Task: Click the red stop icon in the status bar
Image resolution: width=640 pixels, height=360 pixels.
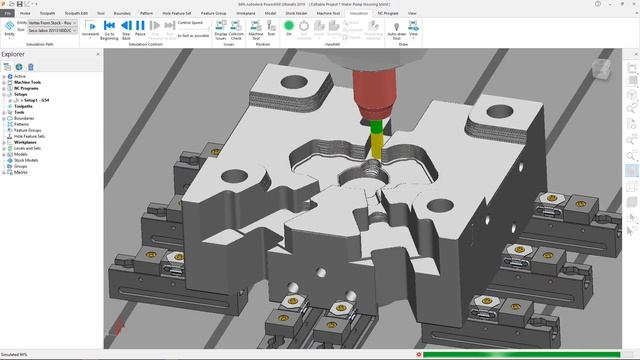Action: click(x=419, y=355)
